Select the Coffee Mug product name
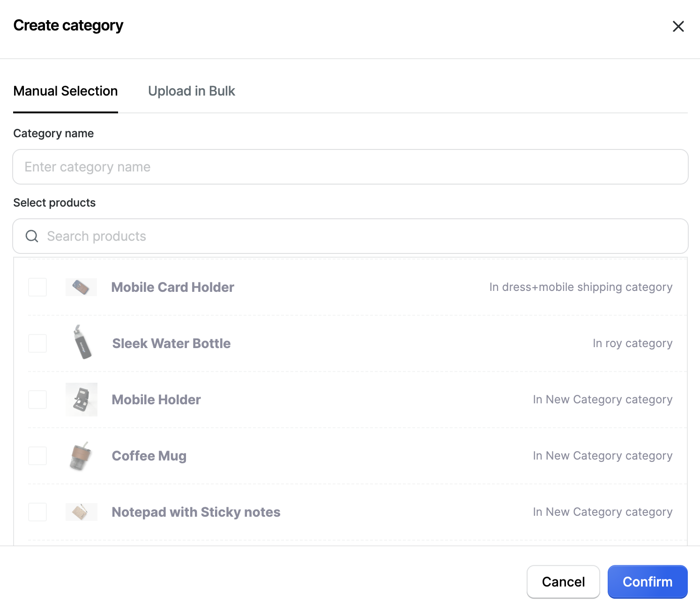Viewport: 700px width, 609px height. 149,455
